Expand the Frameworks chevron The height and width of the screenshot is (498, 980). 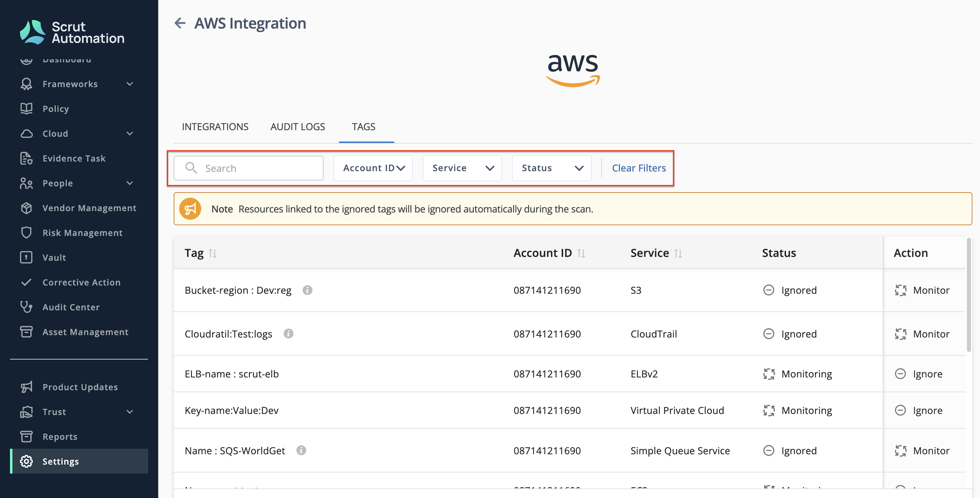click(130, 84)
